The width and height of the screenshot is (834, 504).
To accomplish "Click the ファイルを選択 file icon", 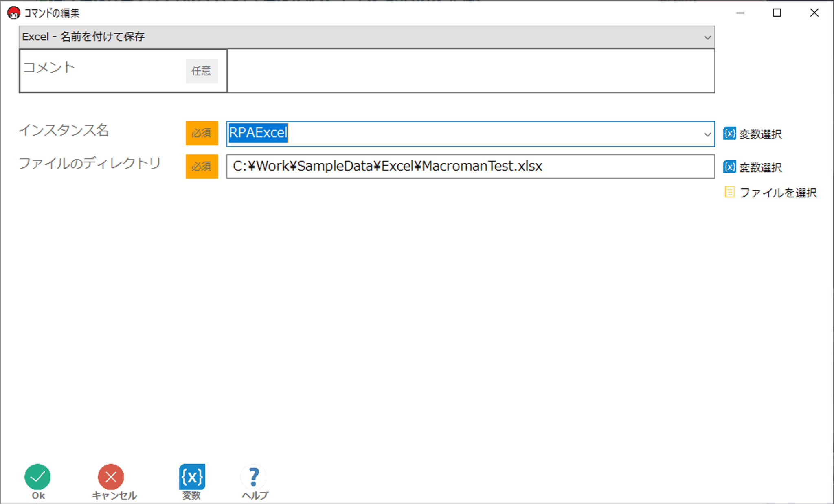I will [729, 192].
